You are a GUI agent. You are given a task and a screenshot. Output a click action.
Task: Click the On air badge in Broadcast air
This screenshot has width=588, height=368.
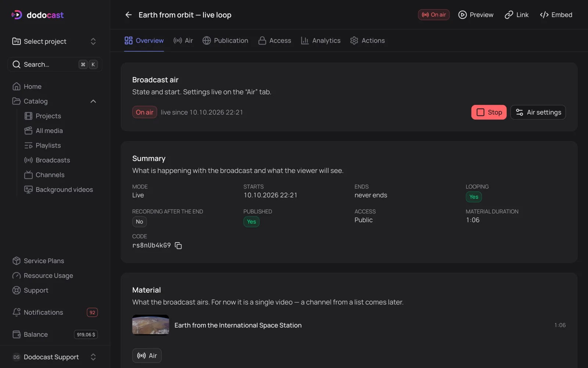144,112
